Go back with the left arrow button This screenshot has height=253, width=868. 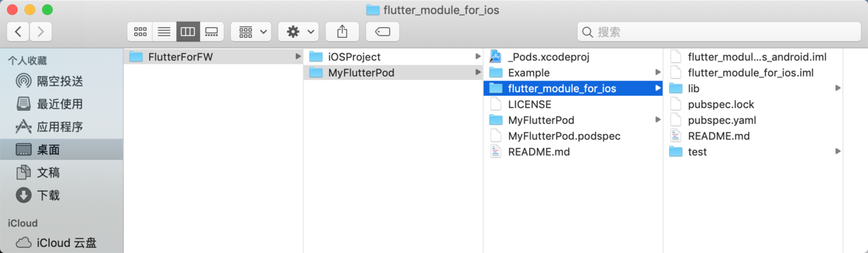point(18,32)
